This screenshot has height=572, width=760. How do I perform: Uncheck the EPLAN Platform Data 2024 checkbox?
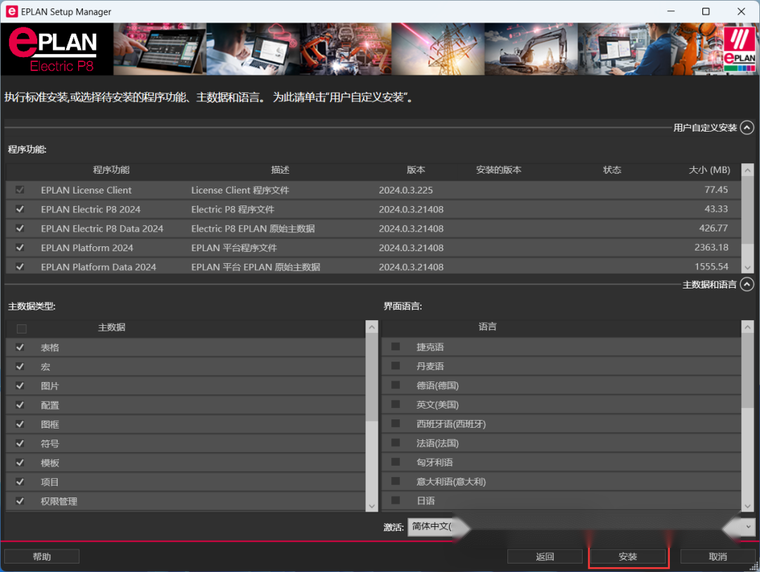tap(20, 267)
